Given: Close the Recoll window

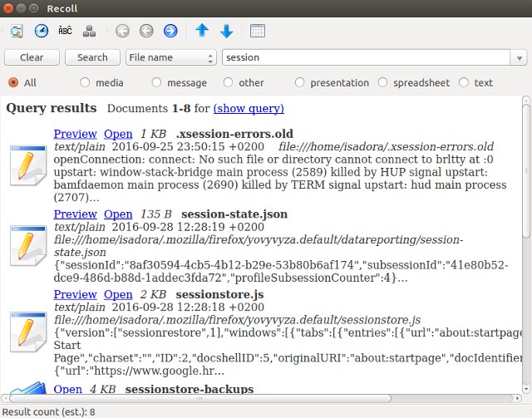Looking at the screenshot, I should point(7,8).
